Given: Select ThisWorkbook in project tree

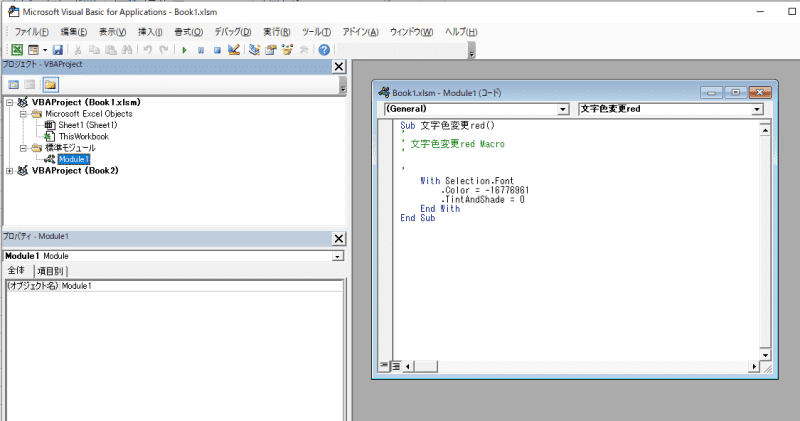Looking at the screenshot, I should click(84, 136).
